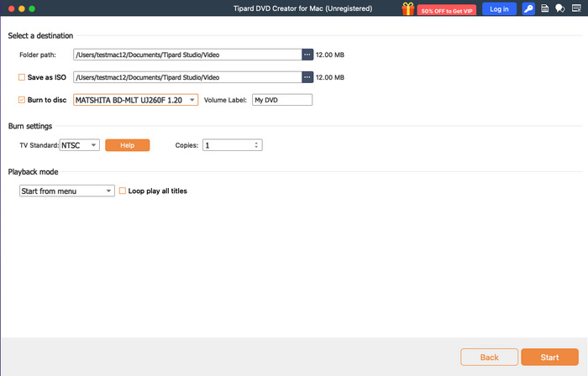
Task: Browse ISO location with the Save as ISO ellipsis button
Action: (x=307, y=77)
